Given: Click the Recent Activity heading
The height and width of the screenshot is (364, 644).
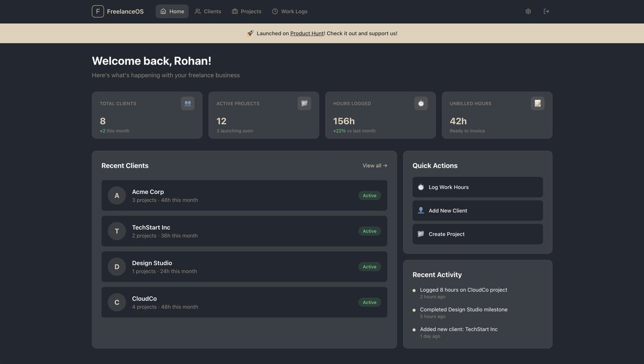Looking at the screenshot, I should click(437, 275).
